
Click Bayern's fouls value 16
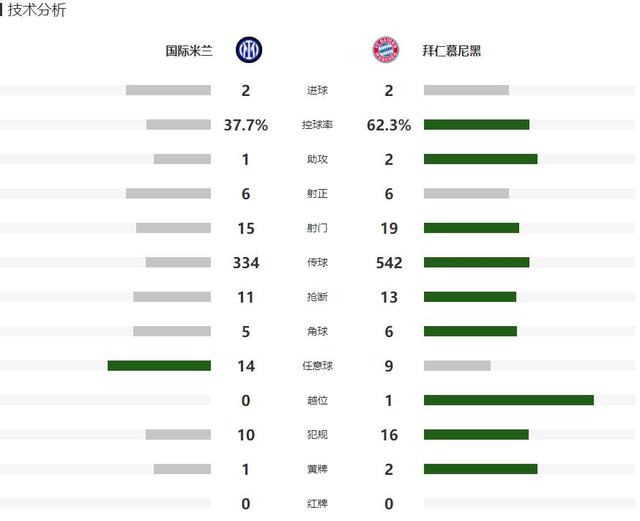388,435
